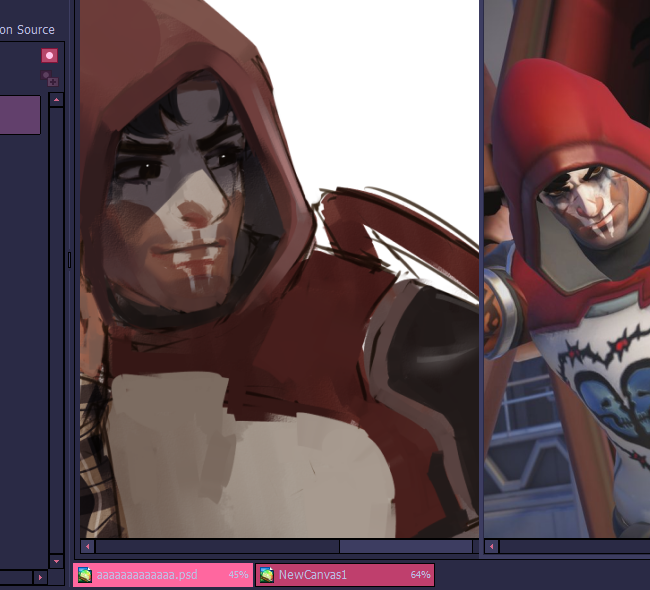
Task: Click the hooded character painting canvas
Action: pyautogui.click(x=279, y=269)
